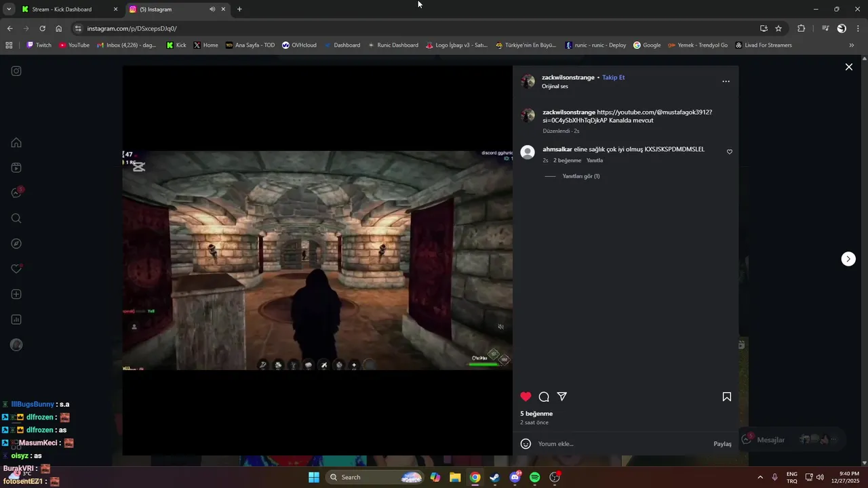This screenshot has width=868, height=488.
Task: Go to next post arrow
Action: pyautogui.click(x=848, y=259)
